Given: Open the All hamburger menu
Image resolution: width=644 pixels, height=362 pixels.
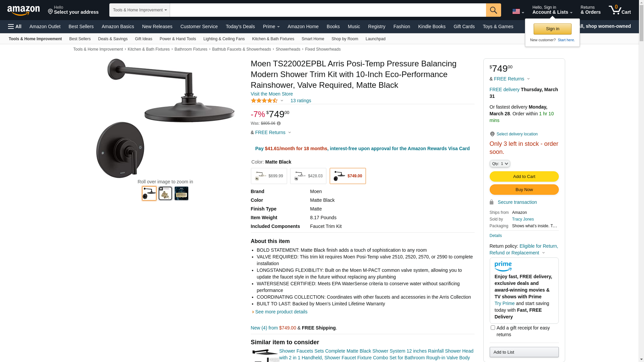Looking at the screenshot, I should coord(15,26).
